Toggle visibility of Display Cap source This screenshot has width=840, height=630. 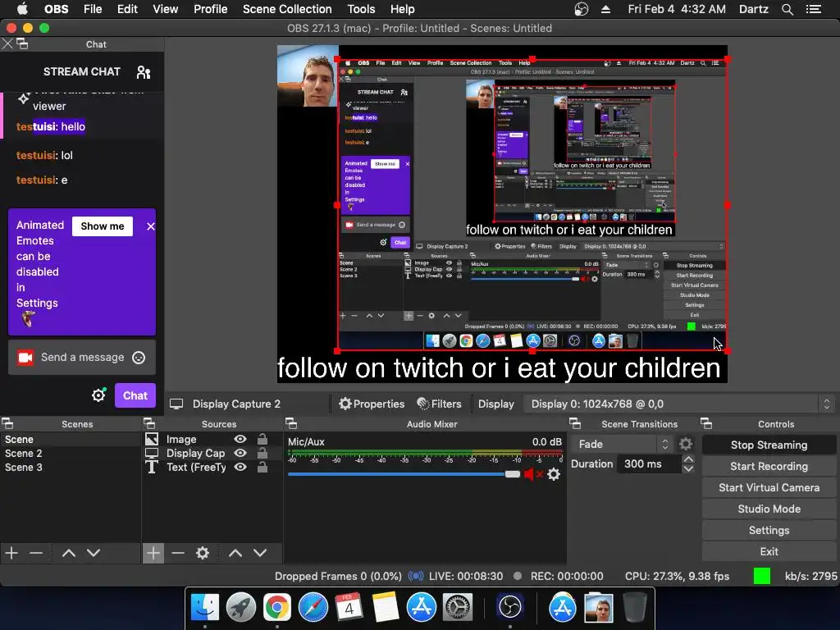pos(240,453)
